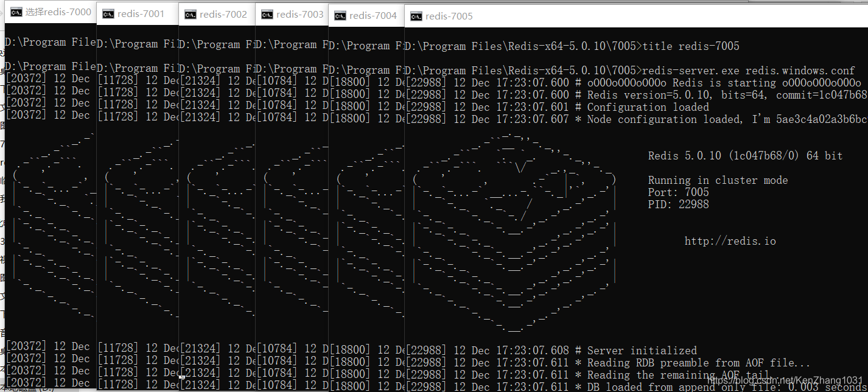
Task: Click first [21324] log entry in redis-7002 window
Action: [x=217, y=82]
